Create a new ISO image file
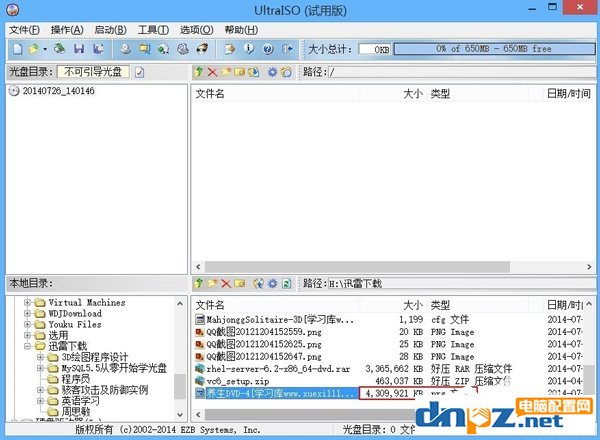Image resolution: width=600 pixels, height=440 pixels. (18, 49)
